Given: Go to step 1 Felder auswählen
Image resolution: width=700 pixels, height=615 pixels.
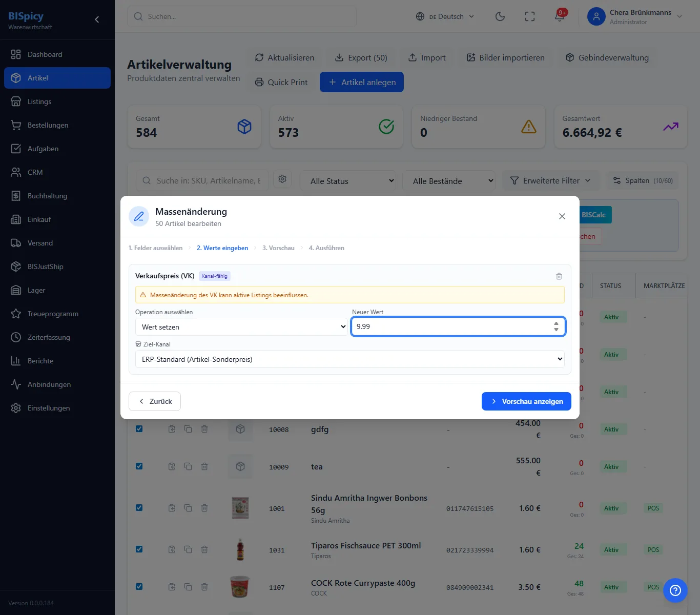Looking at the screenshot, I should point(156,248).
